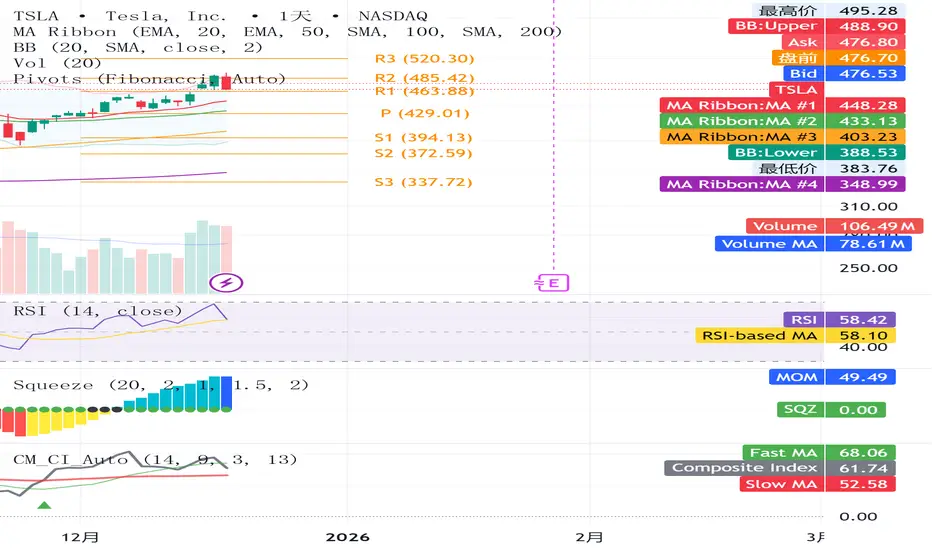Viewport: 932px width, 550px height.
Task: Click the 250.00 price axis value
Action: (868, 268)
